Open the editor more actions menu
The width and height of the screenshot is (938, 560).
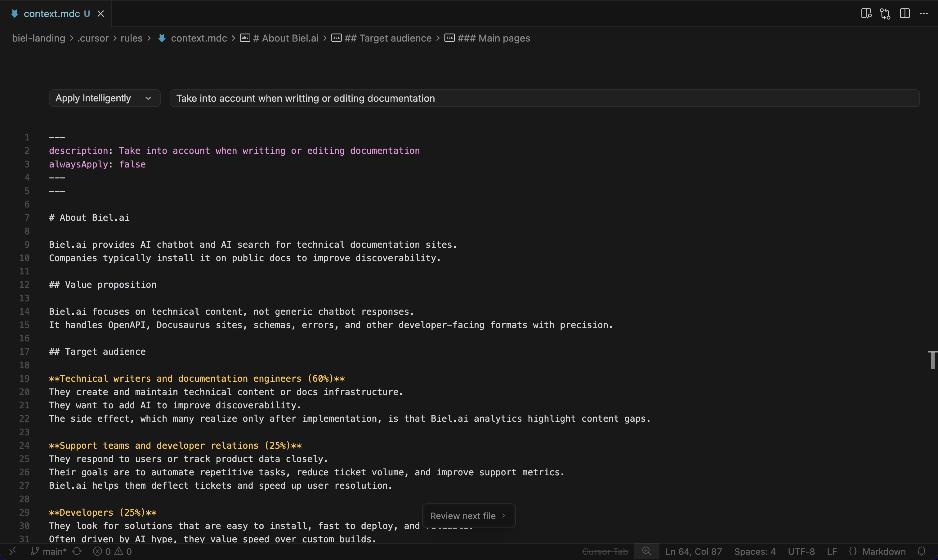[x=924, y=14]
